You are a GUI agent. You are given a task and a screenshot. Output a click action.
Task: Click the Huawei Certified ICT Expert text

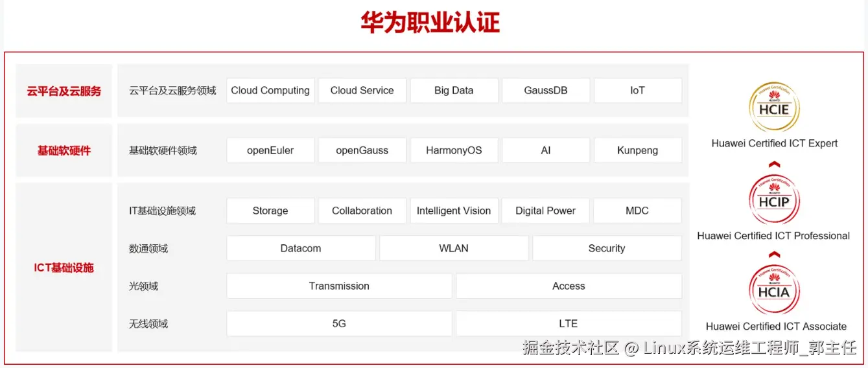coord(775,143)
